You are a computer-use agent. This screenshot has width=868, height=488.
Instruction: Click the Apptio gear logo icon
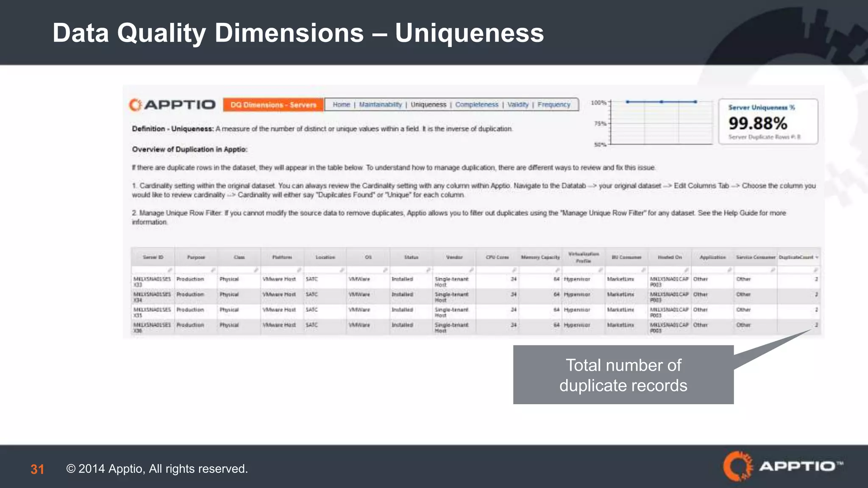click(x=135, y=105)
